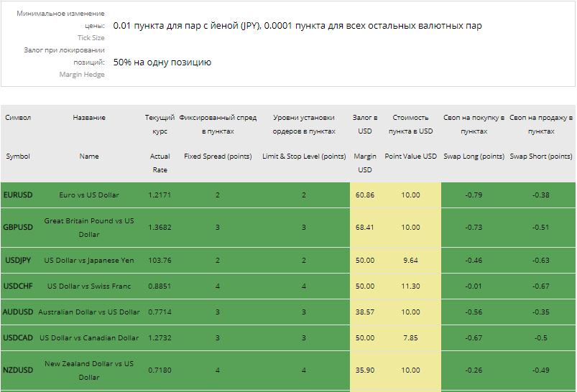This screenshot has height=392, width=577.
Task: Click the 'Fixed Spread (points)' column header
Action: [x=218, y=157]
